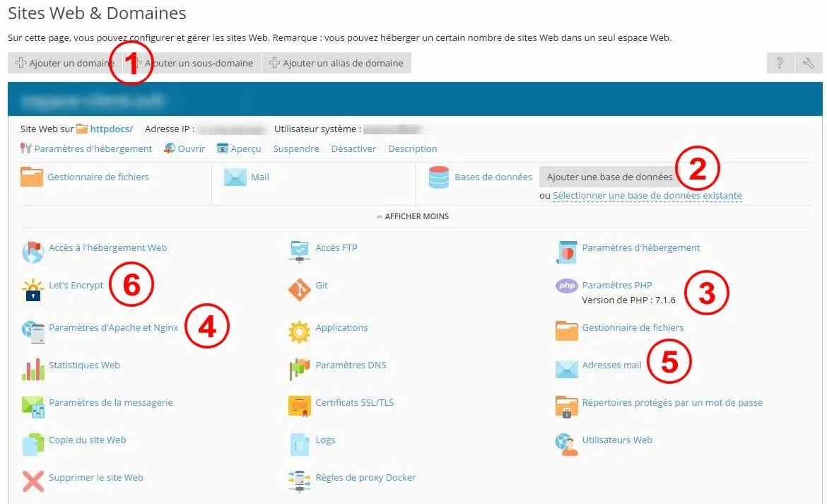Click the wrench settings button
827x504 pixels.
tap(809, 63)
